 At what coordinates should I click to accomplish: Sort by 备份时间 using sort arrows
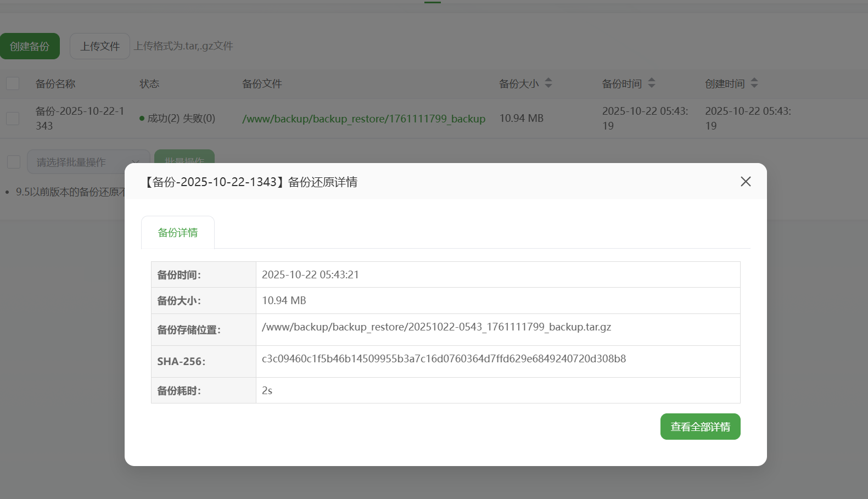652,83
